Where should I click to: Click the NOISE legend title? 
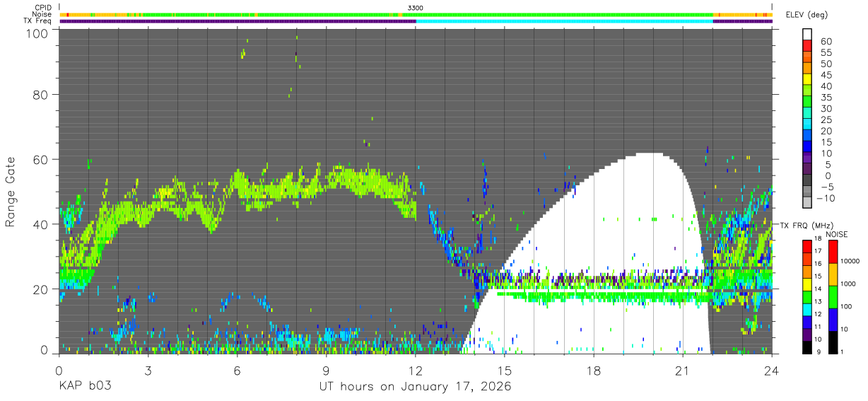pyautogui.click(x=836, y=234)
